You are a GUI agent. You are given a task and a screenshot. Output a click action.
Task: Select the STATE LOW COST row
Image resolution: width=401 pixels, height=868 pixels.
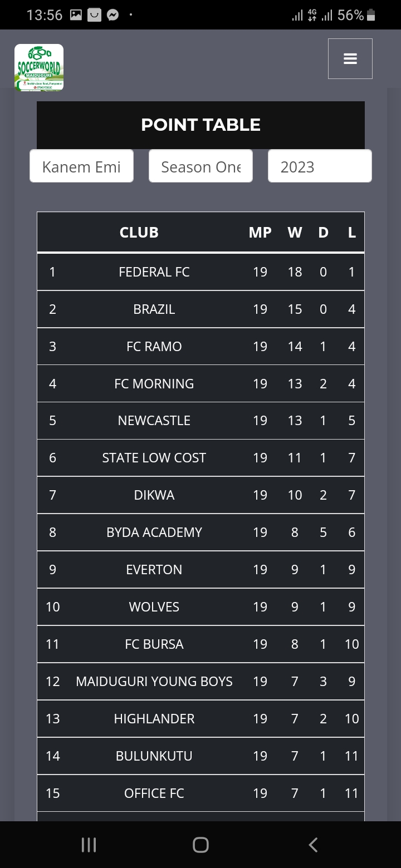[x=200, y=457]
